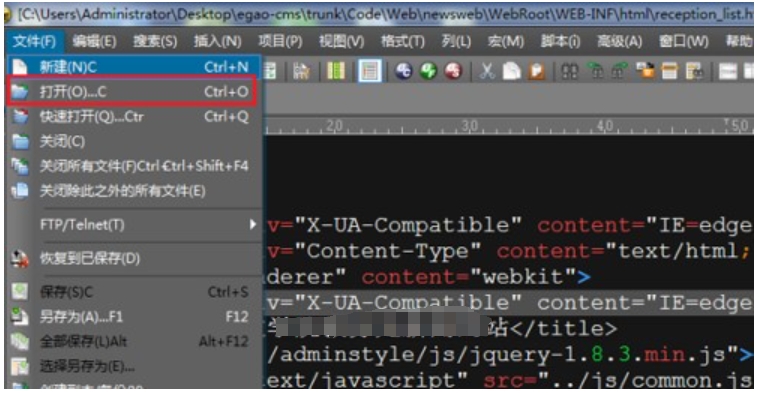Click the </title> tag in the editor

563,329
